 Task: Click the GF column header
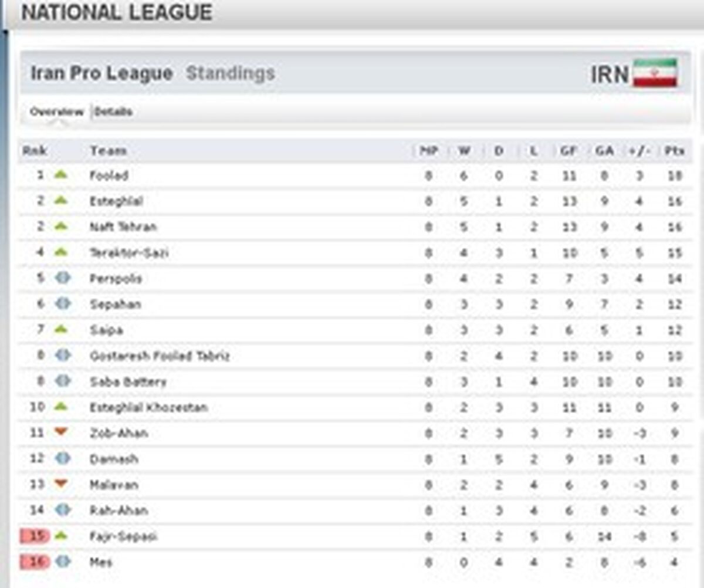[568, 151]
